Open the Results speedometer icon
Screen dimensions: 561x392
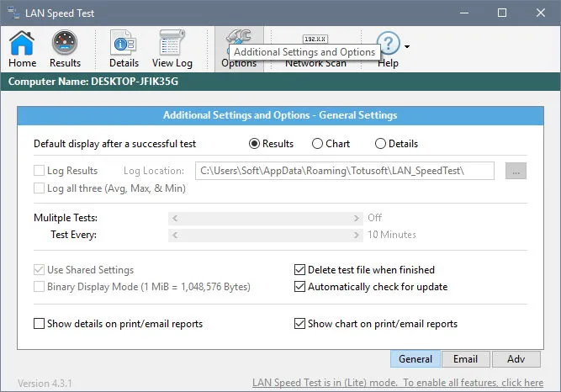tap(65, 43)
